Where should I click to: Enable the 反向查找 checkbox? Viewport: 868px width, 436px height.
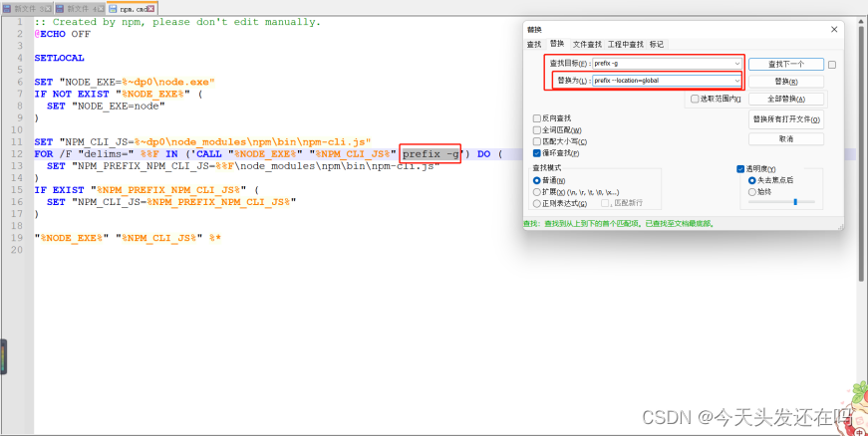(x=536, y=118)
